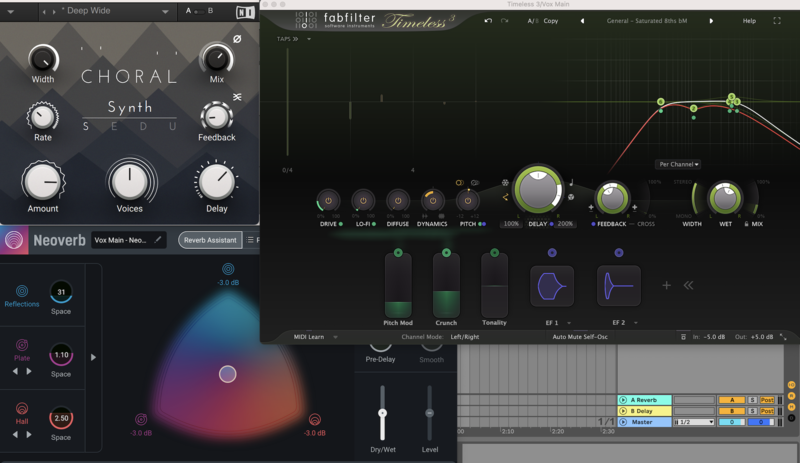
Task: Click the undo arrow in Timeless 3
Action: point(486,20)
